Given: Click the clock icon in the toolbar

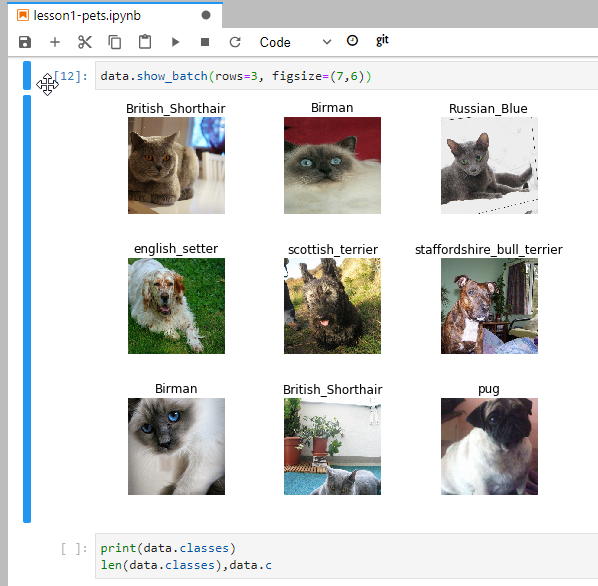Looking at the screenshot, I should click(352, 40).
